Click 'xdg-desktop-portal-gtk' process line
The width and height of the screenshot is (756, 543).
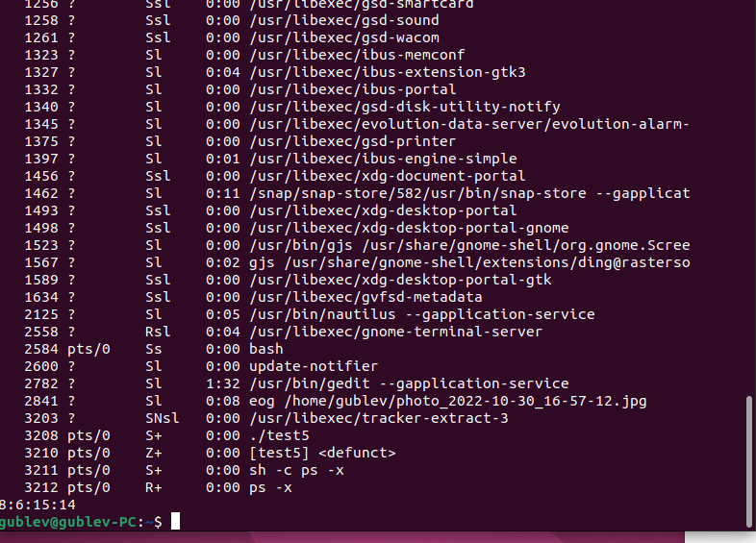pos(400,281)
